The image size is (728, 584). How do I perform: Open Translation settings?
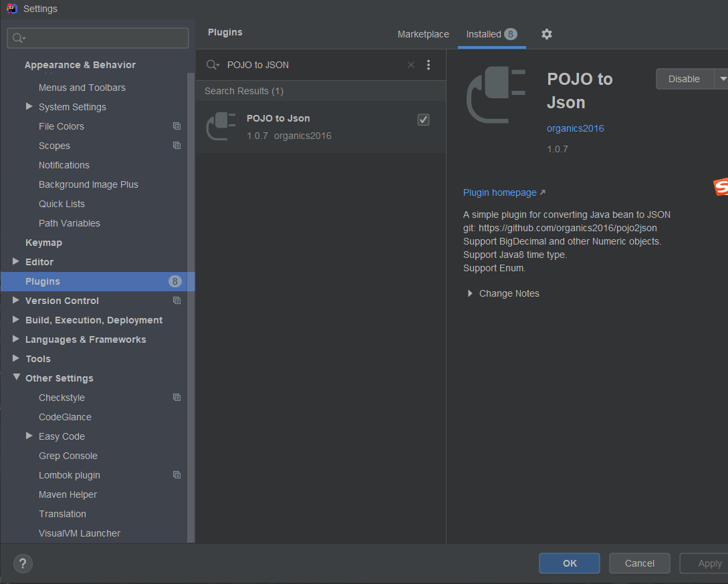62,514
